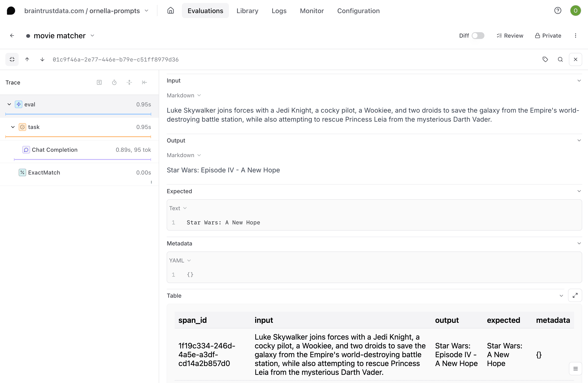The height and width of the screenshot is (383, 588).
Task: Click the fullscreen expand Table icon
Action: (575, 295)
